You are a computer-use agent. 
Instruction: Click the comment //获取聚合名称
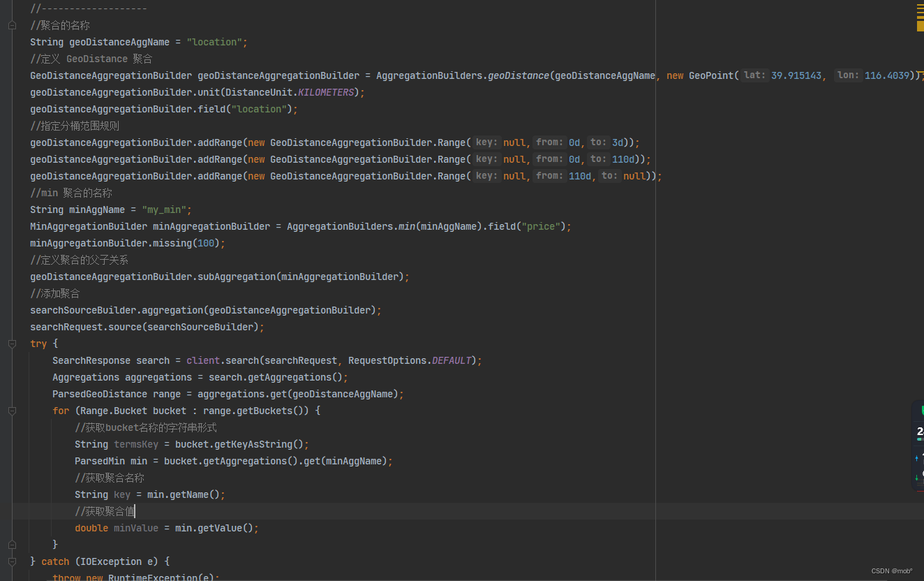pos(110,478)
